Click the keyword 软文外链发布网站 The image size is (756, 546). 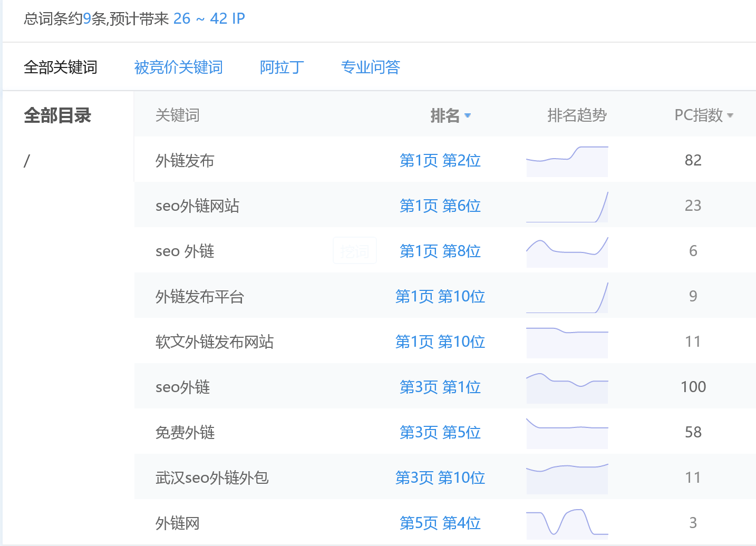(215, 342)
